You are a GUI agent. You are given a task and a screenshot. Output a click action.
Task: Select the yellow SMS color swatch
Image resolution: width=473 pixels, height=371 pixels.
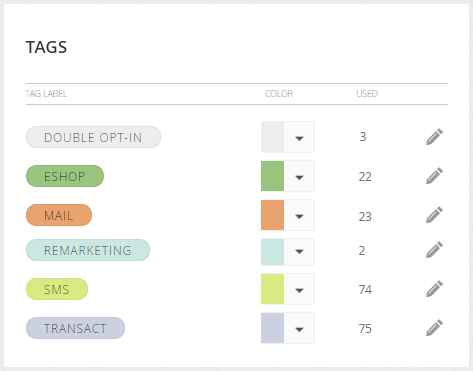tap(272, 289)
